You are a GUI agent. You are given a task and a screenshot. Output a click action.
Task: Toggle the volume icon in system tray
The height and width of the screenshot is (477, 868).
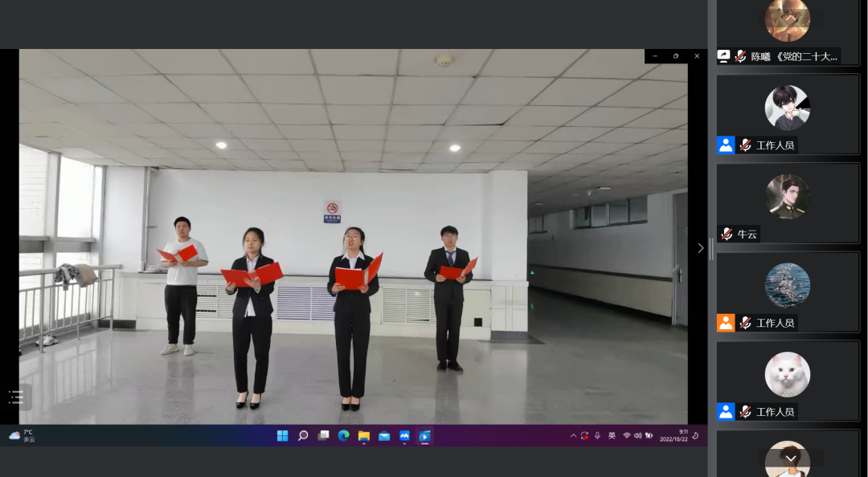pyautogui.click(x=637, y=436)
